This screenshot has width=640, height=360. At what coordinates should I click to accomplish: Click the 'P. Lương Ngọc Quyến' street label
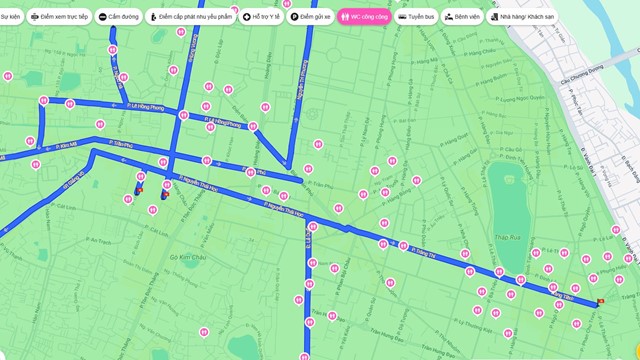(520, 98)
